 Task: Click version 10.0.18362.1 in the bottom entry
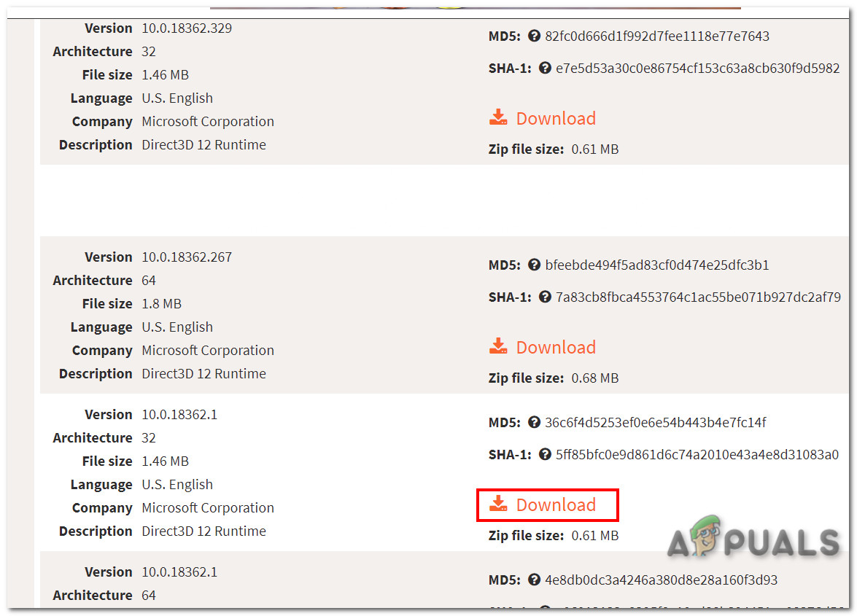[179, 572]
